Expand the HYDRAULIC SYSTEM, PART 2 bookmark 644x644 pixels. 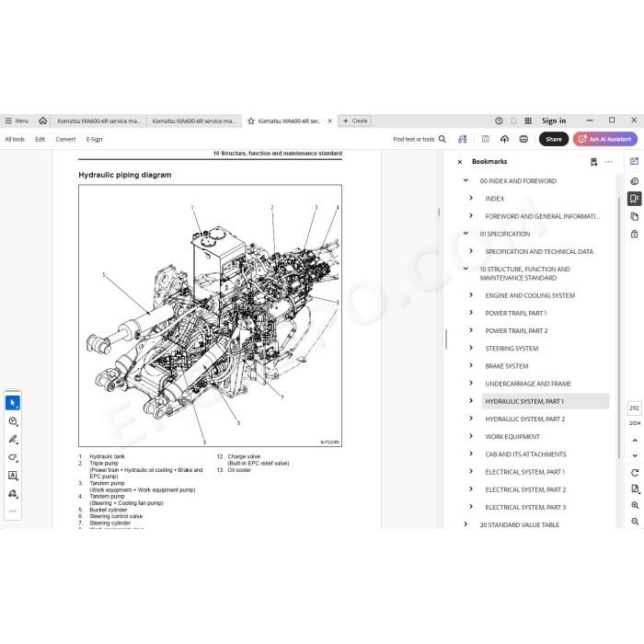(x=471, y=419)
